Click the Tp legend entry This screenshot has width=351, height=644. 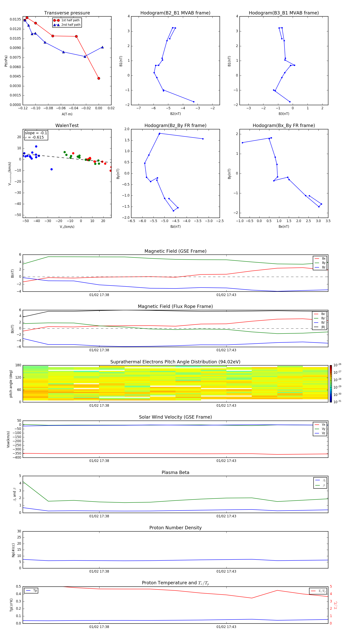coord(31,591)
